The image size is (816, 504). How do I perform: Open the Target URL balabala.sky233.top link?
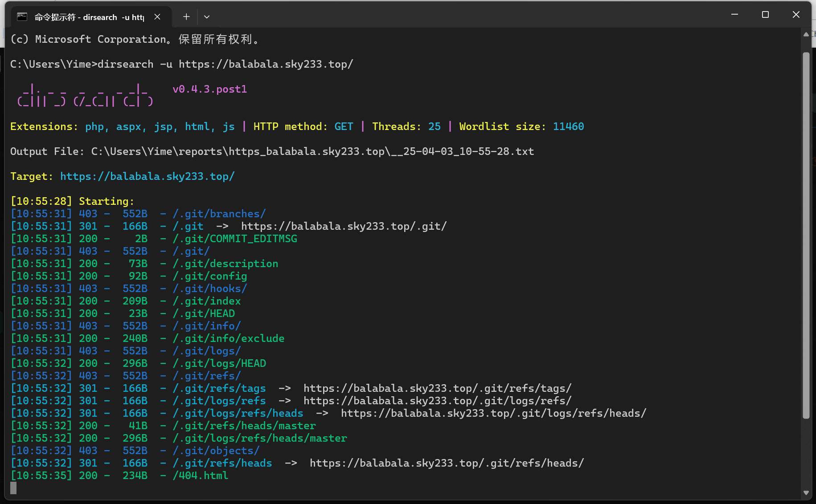147,176
